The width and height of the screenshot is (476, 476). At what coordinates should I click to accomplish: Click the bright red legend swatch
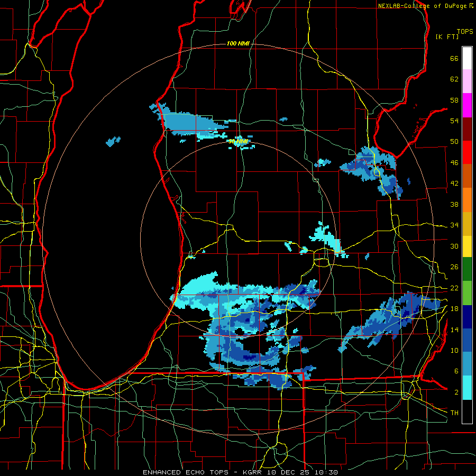pyautogui.click(x=467, y=152)
